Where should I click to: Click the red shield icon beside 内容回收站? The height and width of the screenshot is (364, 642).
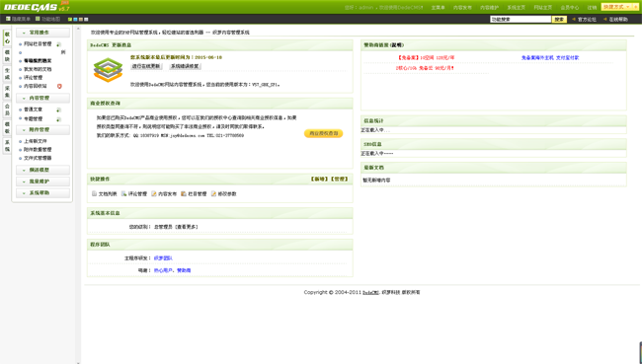coord(59,86)
